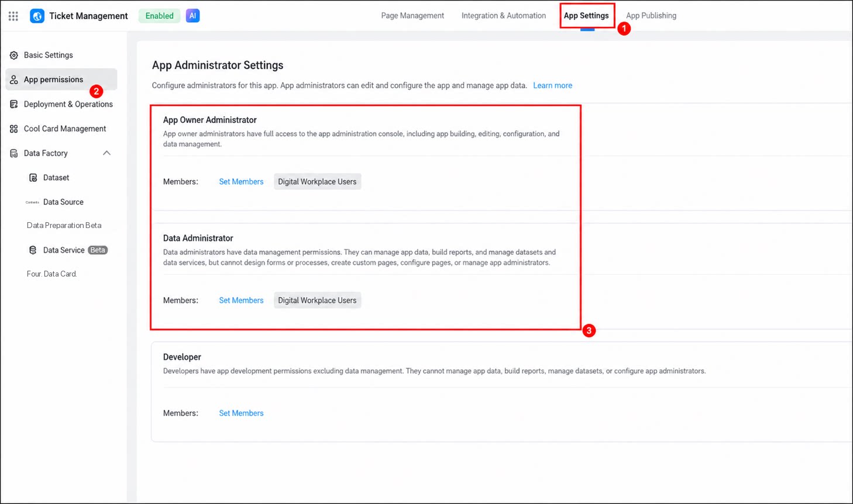Click the Ticket Management app logo icon
The height and width of the screenshot is (504, 853).
pyautogui.click(x=37, y=16)
